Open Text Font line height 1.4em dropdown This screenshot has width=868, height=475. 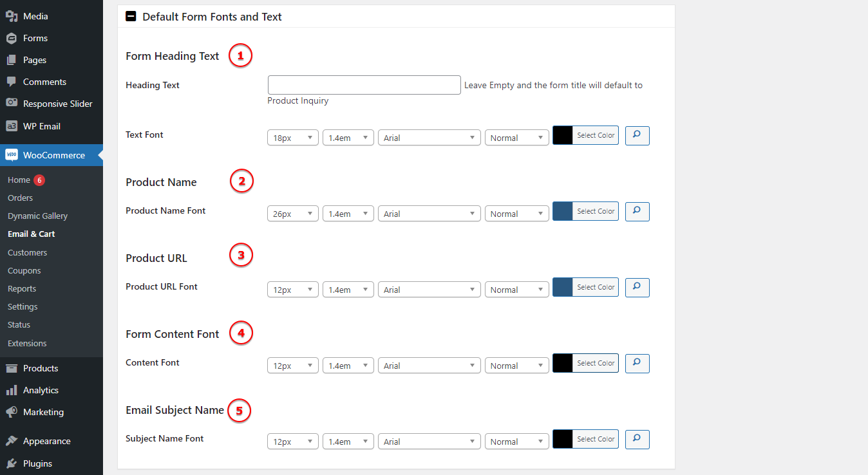348,138
